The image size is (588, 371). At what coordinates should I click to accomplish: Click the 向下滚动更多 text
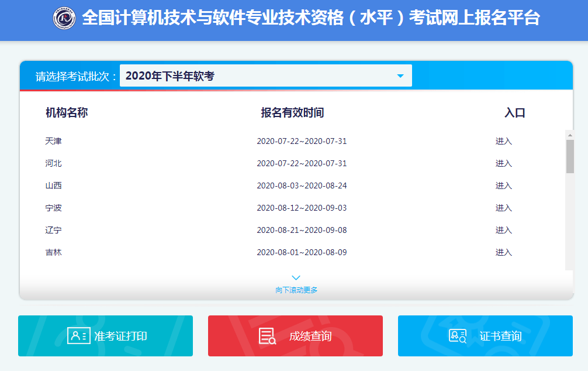click(296, 290)
